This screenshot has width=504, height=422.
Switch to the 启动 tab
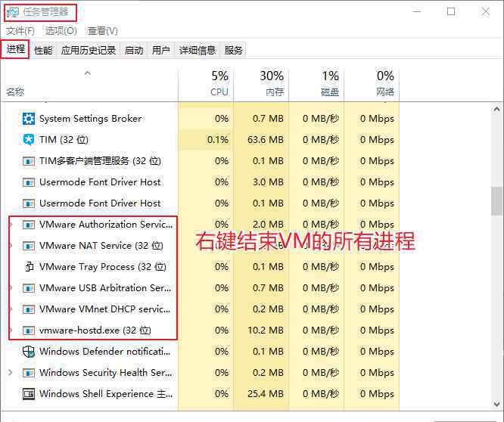[134, 51]
